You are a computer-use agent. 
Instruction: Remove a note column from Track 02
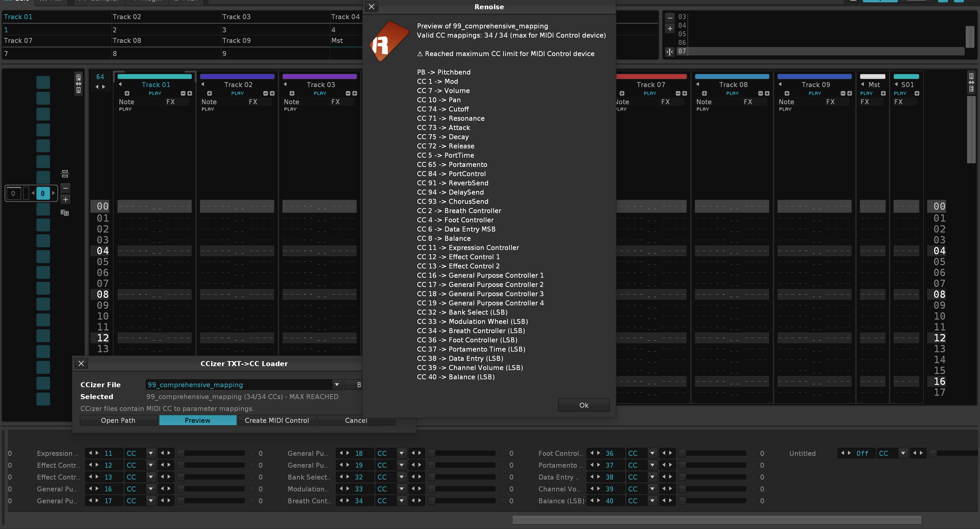click(266, 94)
